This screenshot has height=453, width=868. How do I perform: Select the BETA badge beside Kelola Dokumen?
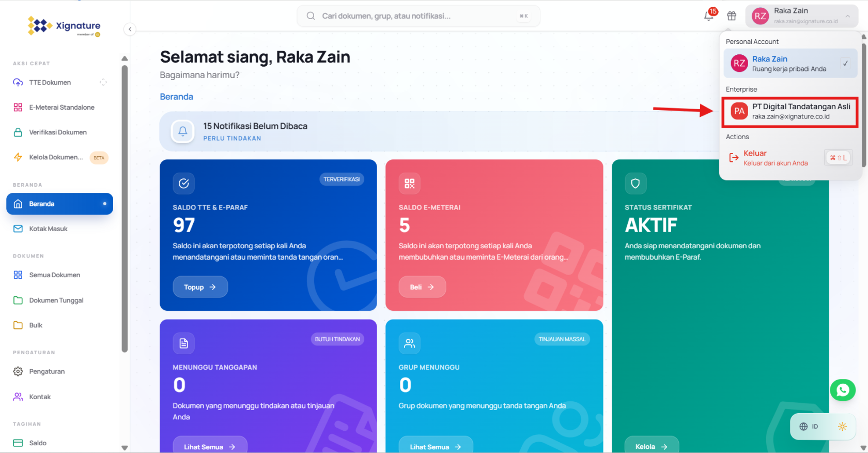coord(99,158)
